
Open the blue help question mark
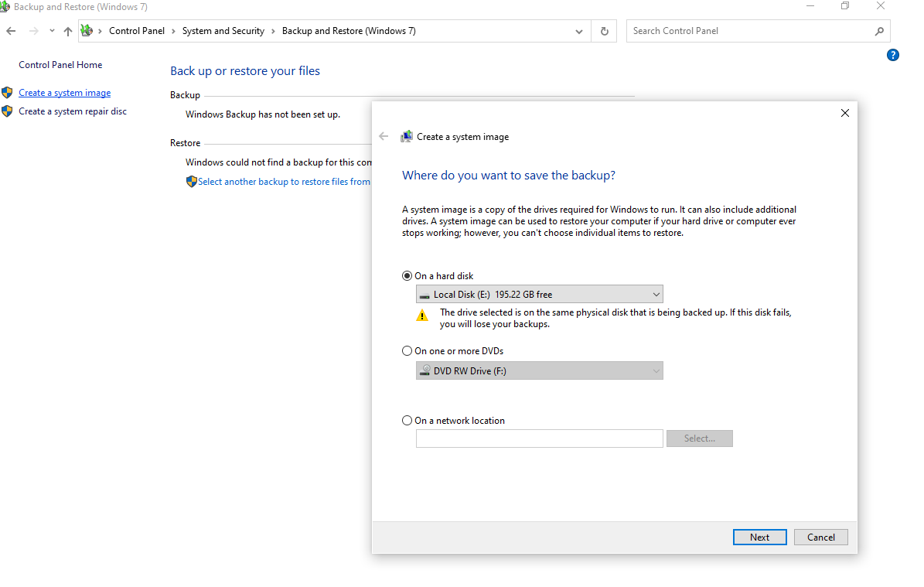[893, 55]
